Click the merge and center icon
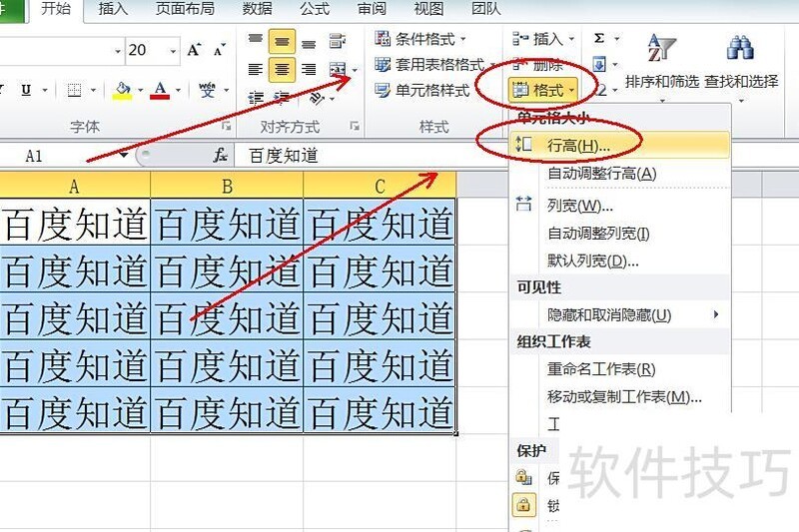 (338, 69)
